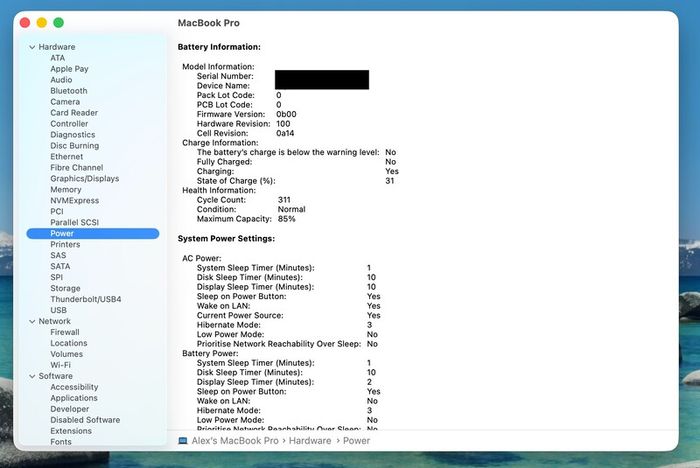
Task: Select SAS in the sidebar
Action: coord(58,255)
